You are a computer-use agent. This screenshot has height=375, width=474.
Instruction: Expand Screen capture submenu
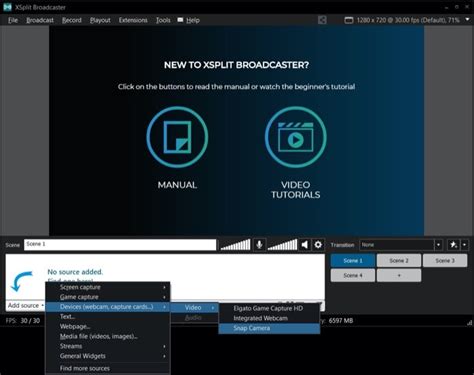[x=108, y=287]
